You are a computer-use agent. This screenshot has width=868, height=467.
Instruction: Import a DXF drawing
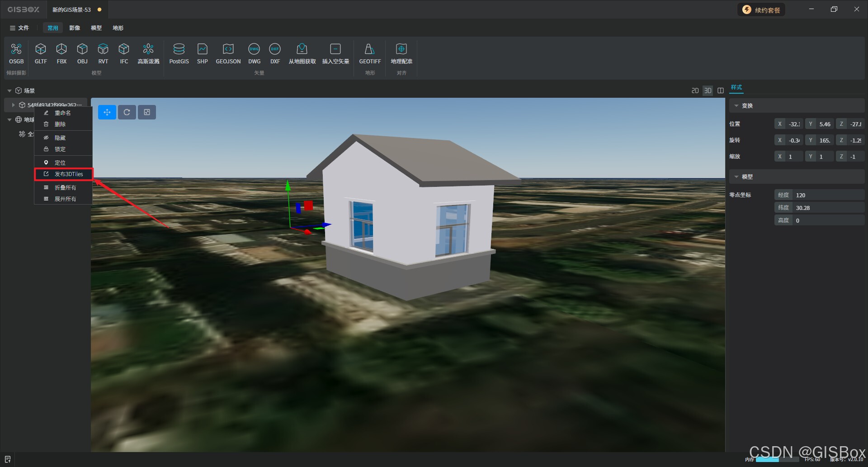coord(275,53)
